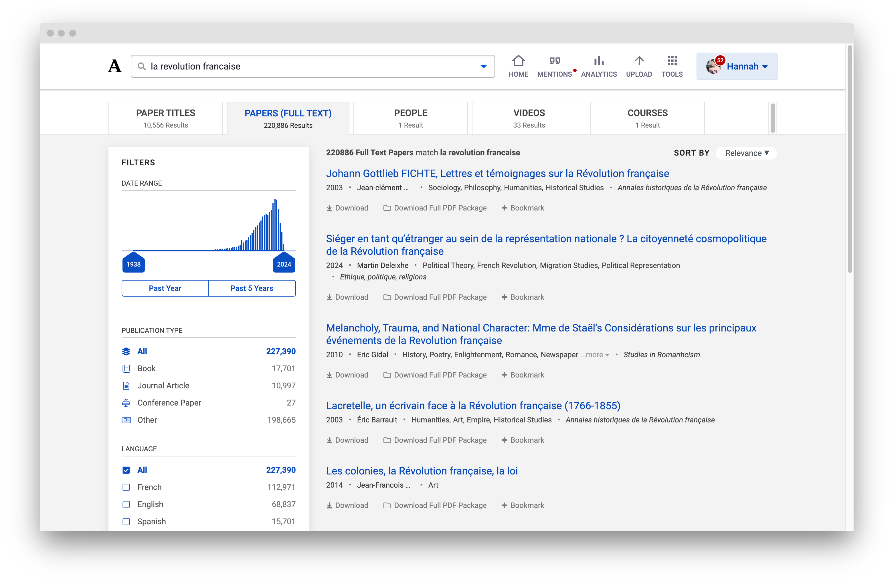The image size is (894, 588).
Task: Click plus icon to bookmark Deleixhe paper
Action: coord(504,297)
